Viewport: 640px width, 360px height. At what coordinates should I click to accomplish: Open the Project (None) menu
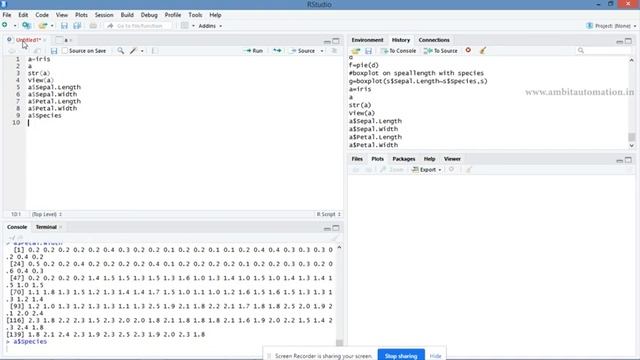(x=611, y=26)
